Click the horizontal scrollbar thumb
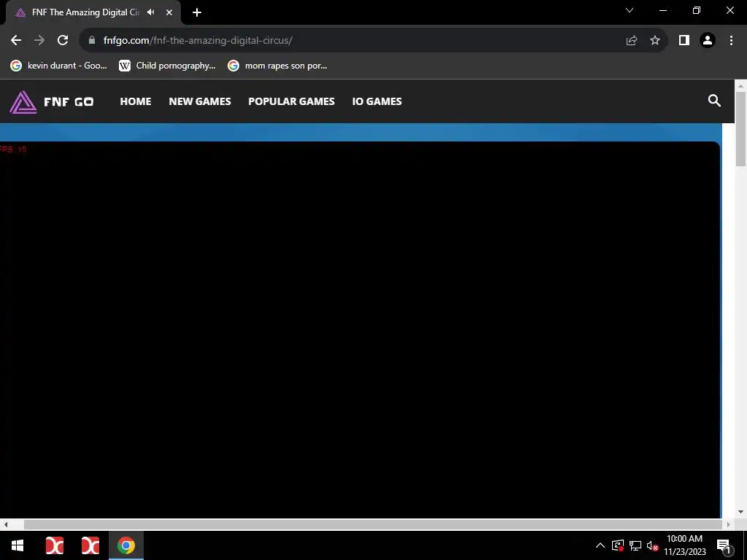747x560 pixels. point(373,524)
